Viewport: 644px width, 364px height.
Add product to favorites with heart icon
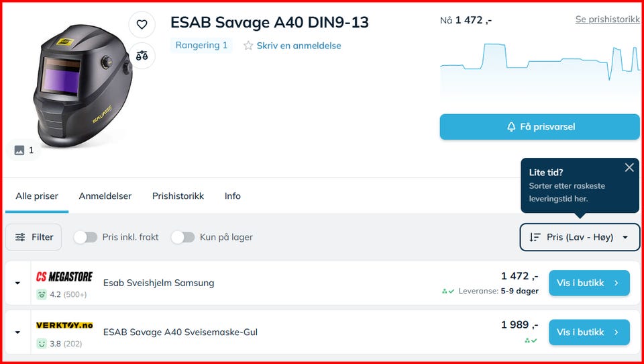pyautogui.click(x=142, y=25)
